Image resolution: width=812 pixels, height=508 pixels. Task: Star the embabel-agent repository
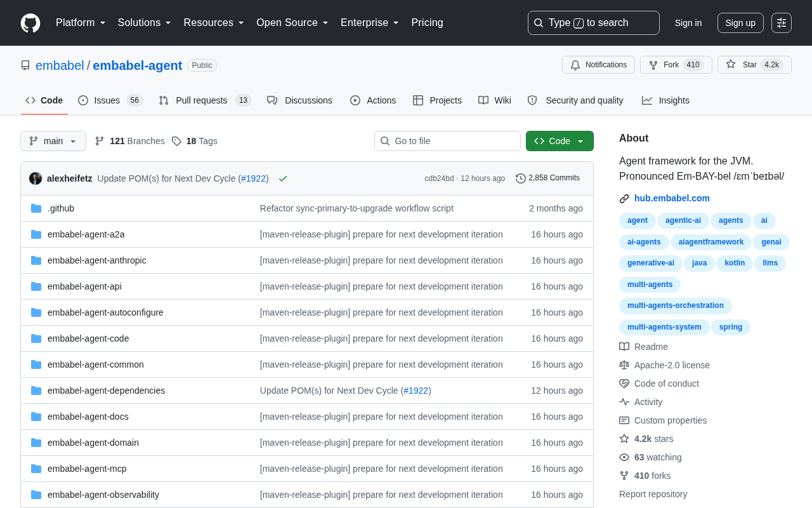pyautogui.click(x=754, y=65)
